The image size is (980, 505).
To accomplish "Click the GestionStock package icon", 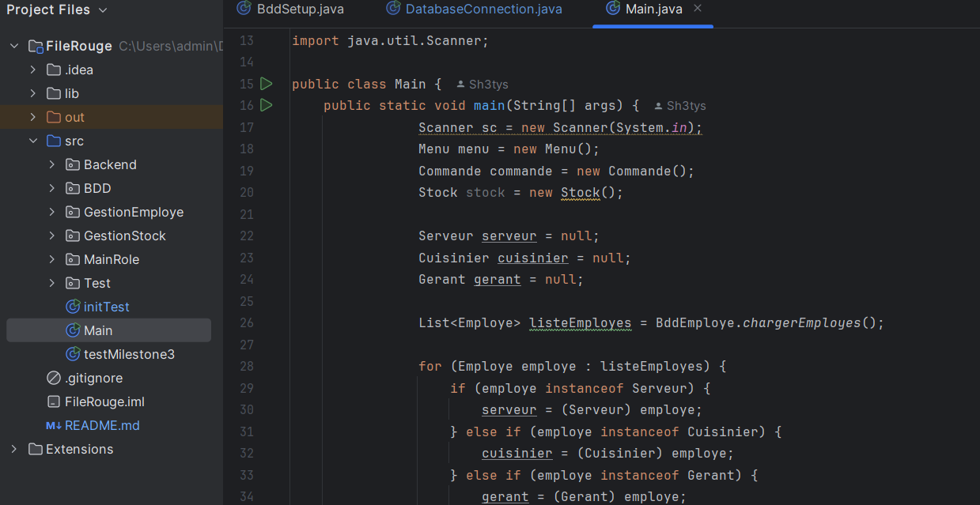I will [73, 236].
